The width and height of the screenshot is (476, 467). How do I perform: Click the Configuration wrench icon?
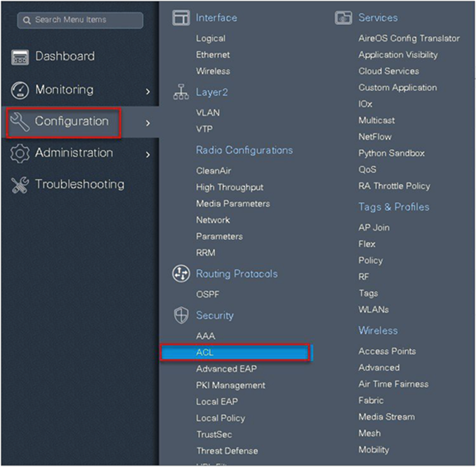pos(20,121)
